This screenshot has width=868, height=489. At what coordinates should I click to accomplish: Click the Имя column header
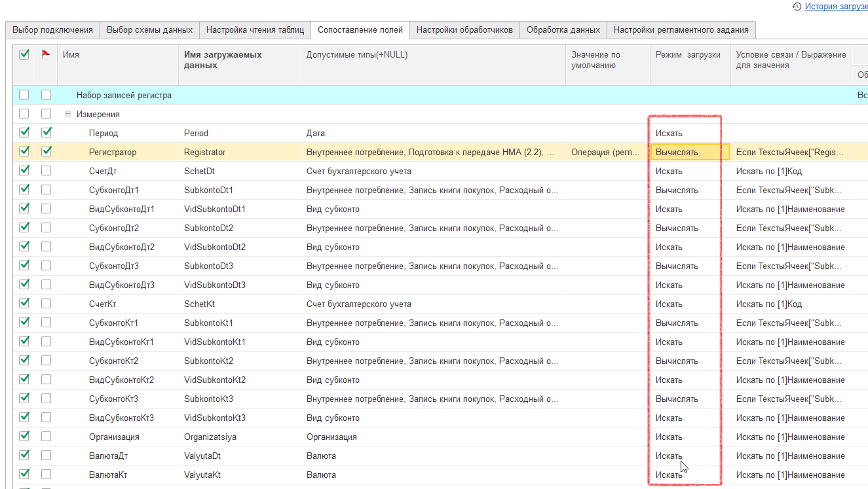118,65
